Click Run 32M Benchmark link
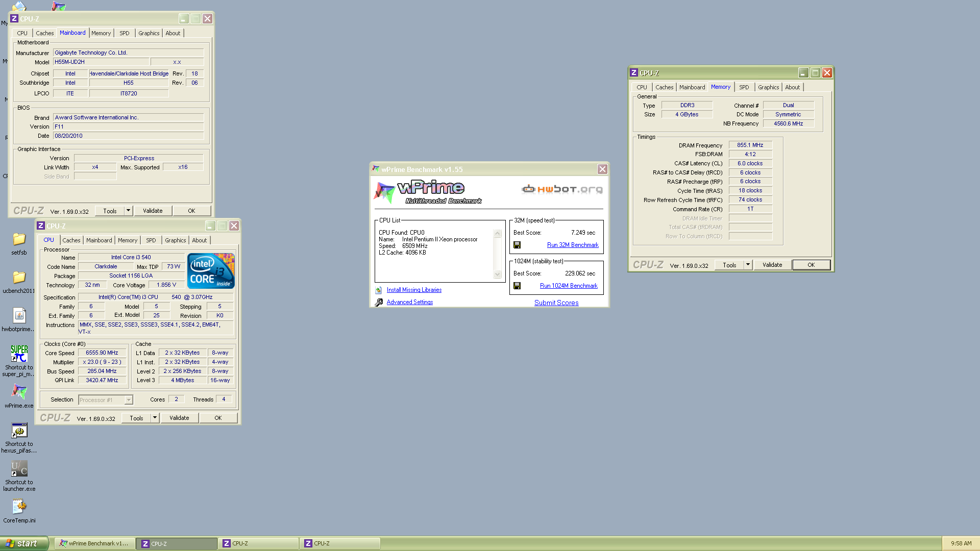 [x=573, y=245]
